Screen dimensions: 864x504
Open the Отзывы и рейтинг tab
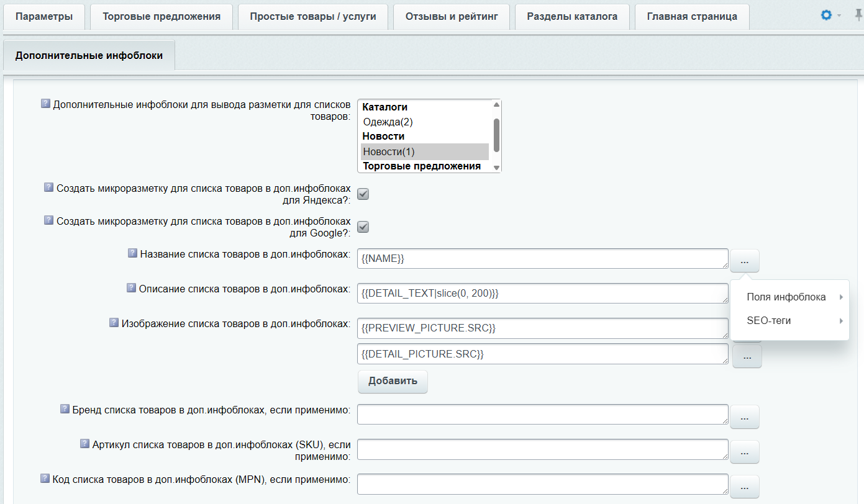click(x=452, y=17)
